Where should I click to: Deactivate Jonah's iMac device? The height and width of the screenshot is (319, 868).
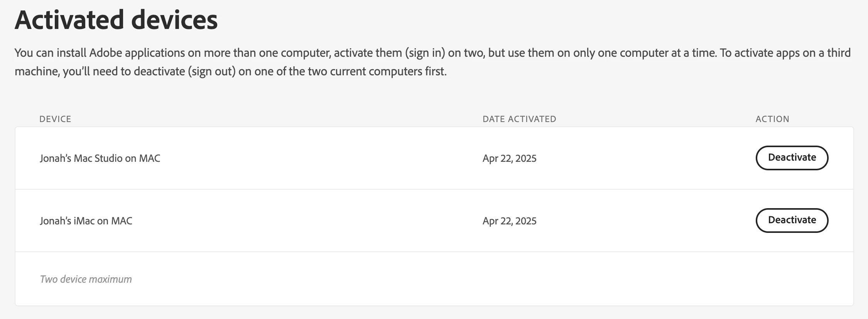pyautogui.click(x=792, y=220)
